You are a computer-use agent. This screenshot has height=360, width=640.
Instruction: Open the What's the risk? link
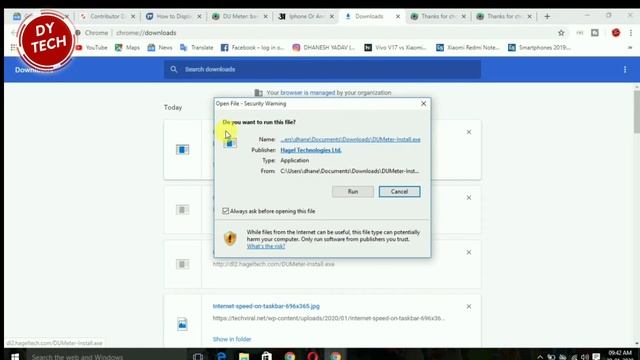266,246
